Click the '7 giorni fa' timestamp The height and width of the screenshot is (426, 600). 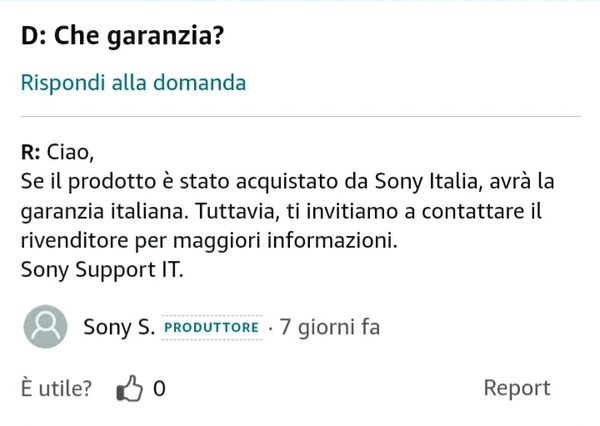(x=330, y=327)
